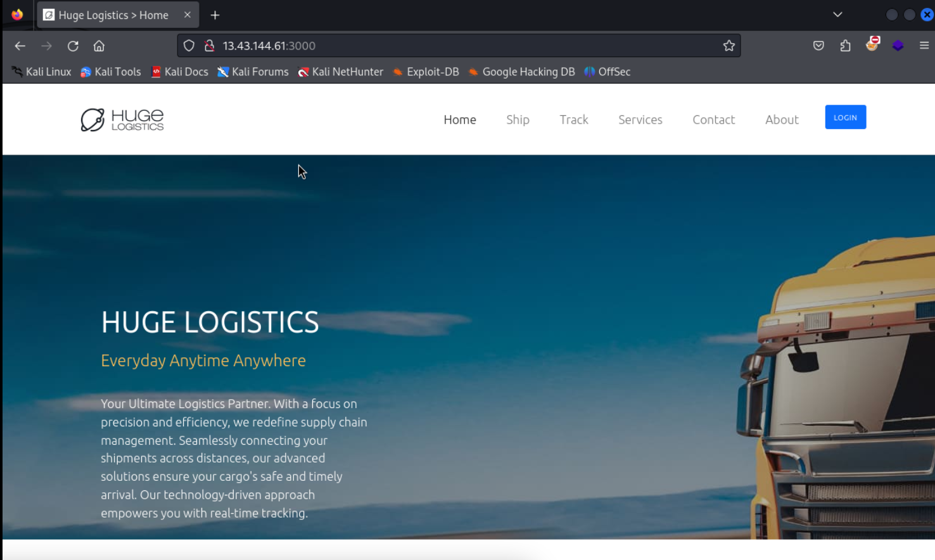Click the Firefox icon at top left

click(17, 15)
